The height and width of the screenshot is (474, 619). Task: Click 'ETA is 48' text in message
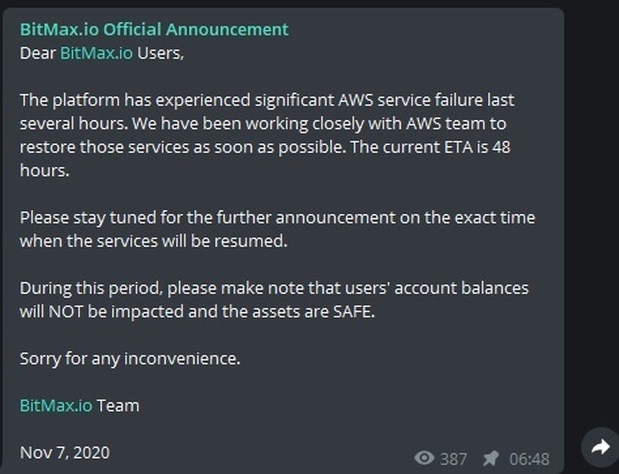tap(477, 147)
